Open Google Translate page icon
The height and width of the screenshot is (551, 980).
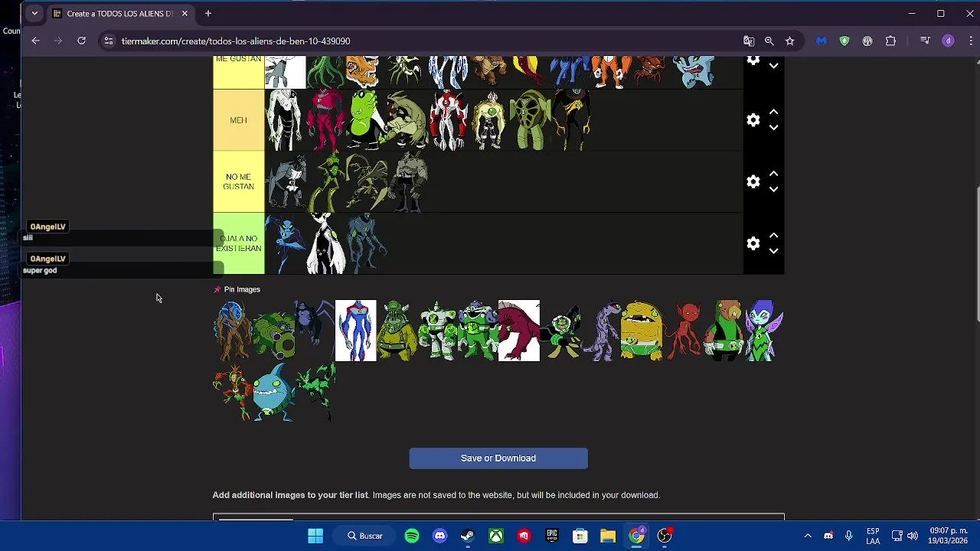[749, 41]
